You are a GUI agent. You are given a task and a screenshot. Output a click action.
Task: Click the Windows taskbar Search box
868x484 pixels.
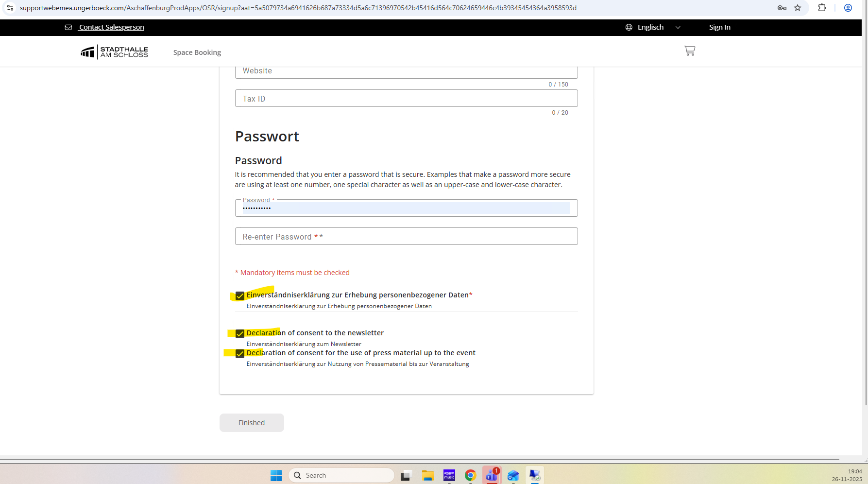point(341,475)
